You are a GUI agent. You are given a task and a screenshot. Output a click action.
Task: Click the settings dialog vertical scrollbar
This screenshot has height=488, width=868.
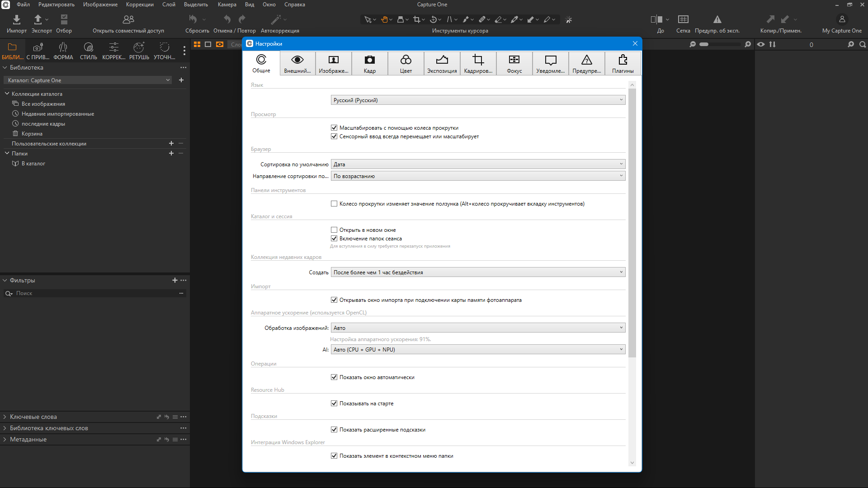pos(632,224)
